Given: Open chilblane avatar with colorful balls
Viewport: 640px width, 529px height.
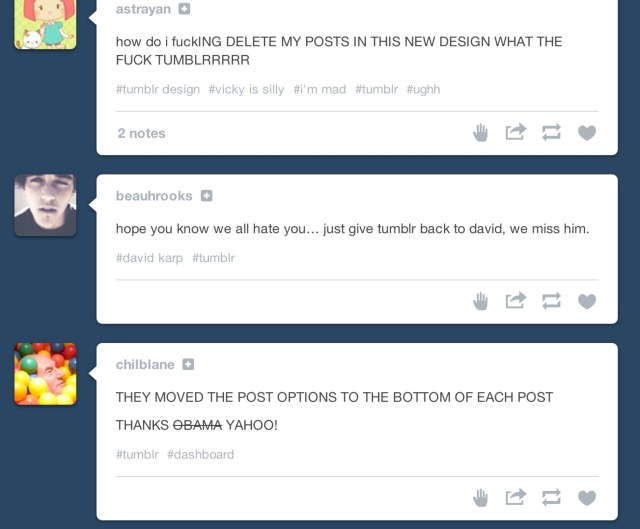Looking at the screenshot, I should click(45, 374).
